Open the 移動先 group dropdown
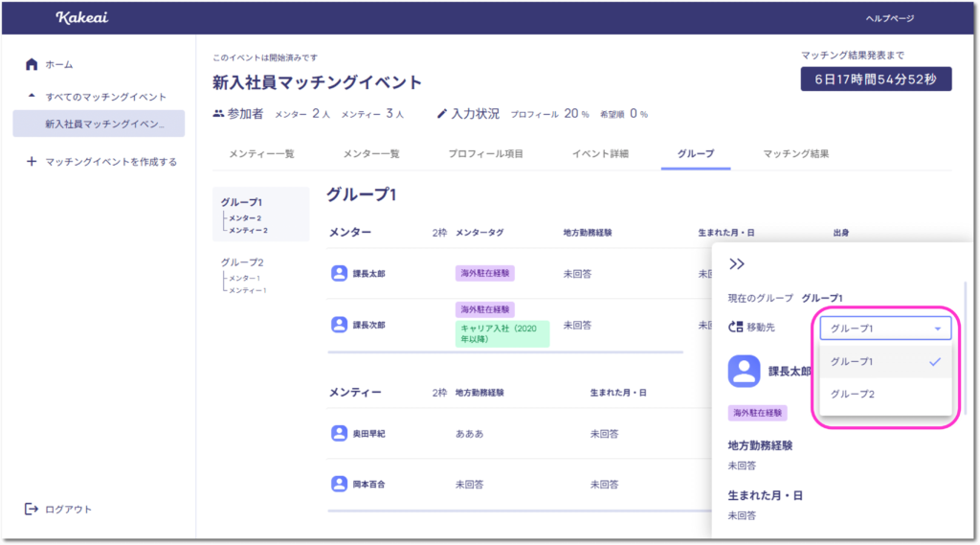Viewport: 980px width, 545px height. (885, 329)
